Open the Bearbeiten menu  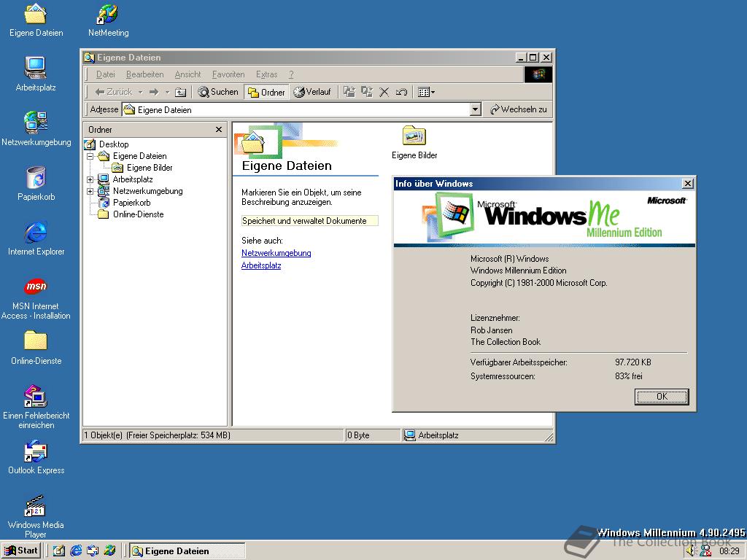145,74
